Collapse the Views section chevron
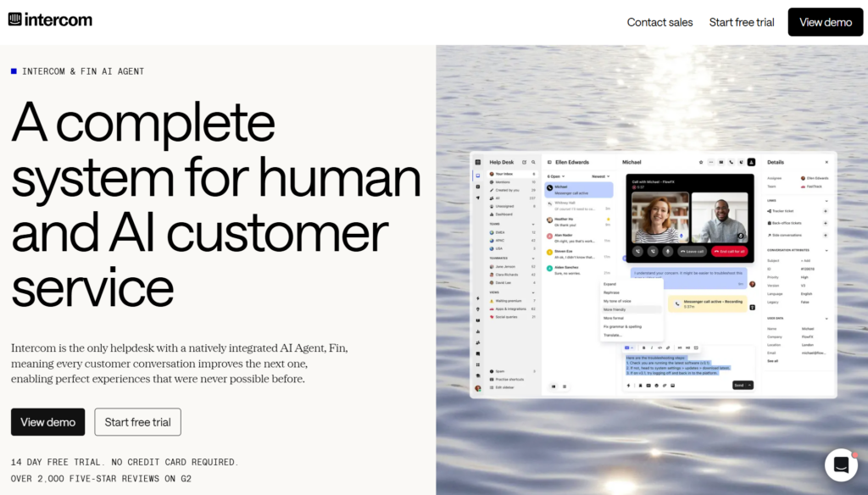The width and height of the screenshot is (868, 495). [533, 292]
